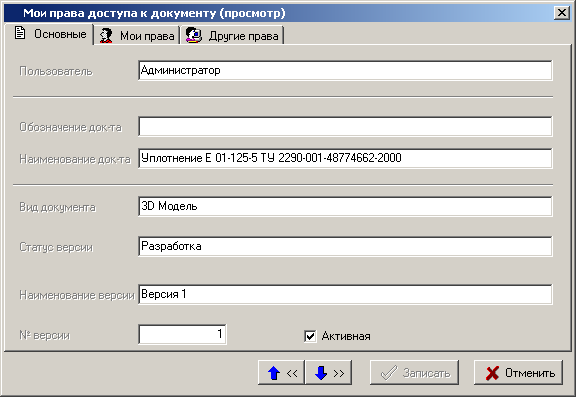Toggle the Активная checkbox
The width and height of the screenshot is (576, 397).
tap(310, 336)
